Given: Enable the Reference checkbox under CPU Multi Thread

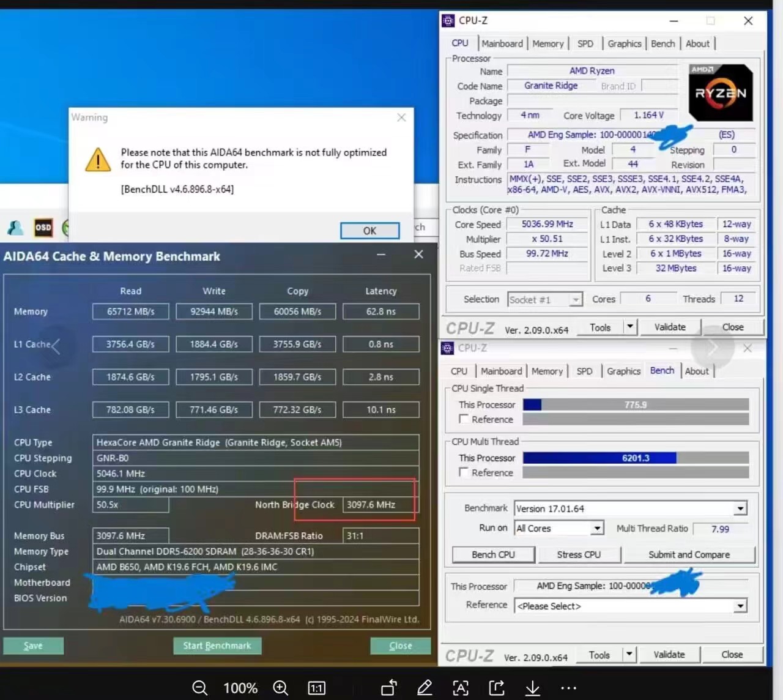Looking at the screenshot, I should coord(464,472).
